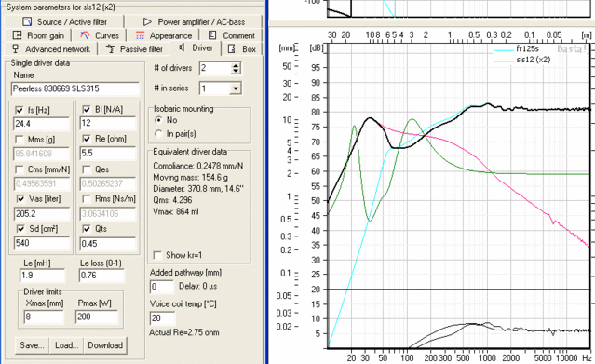Viewport: 595px width, 364px height.
Task: Toggle the Vas [liter] checkbox
Action: tap(20, 199)
